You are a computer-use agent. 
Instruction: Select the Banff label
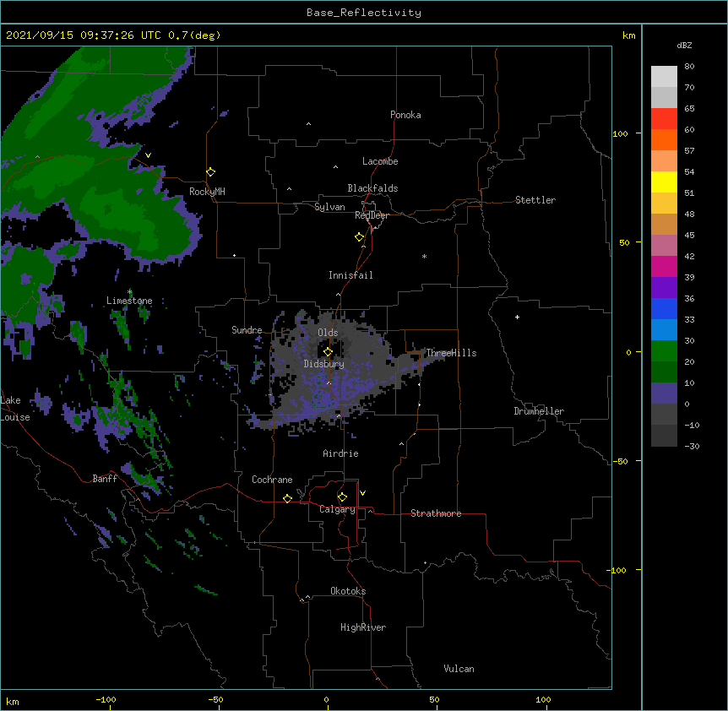coord(105,479)
